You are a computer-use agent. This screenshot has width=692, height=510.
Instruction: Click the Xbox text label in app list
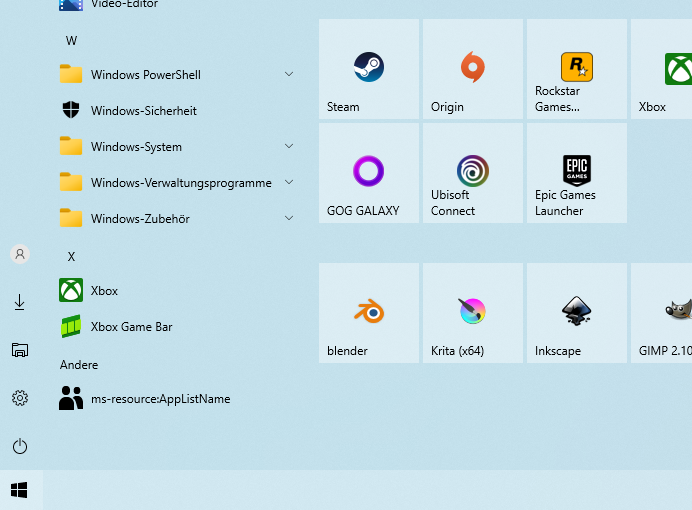pos(104,291)
